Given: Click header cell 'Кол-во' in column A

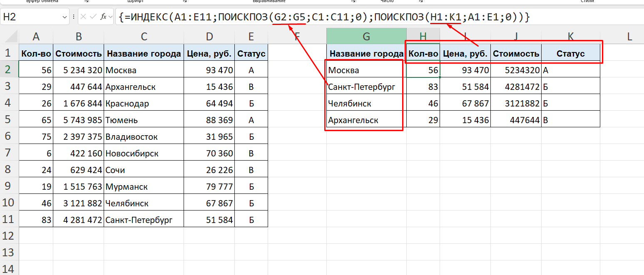Looking at the screenshot, I should click(x=36, y=53).
